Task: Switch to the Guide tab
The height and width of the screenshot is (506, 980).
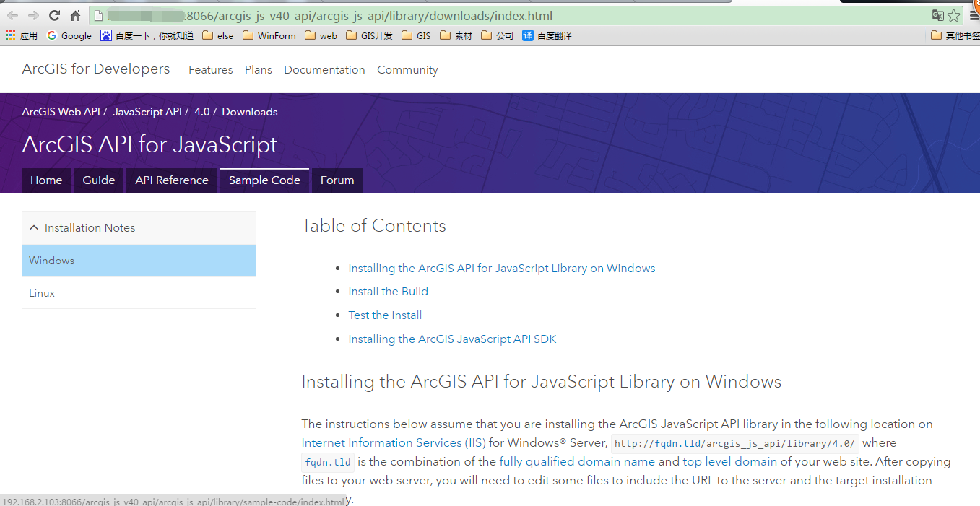Action: (99, 180)
